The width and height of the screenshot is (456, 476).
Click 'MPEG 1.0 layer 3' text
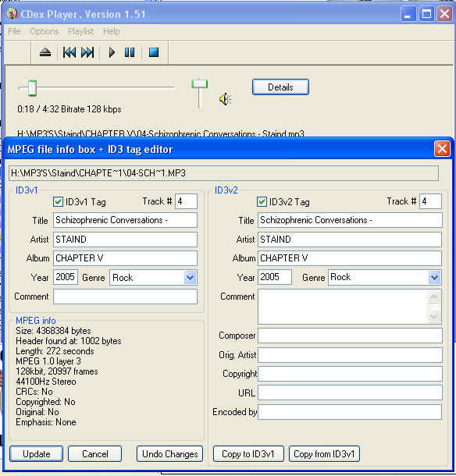coord(48,361)
